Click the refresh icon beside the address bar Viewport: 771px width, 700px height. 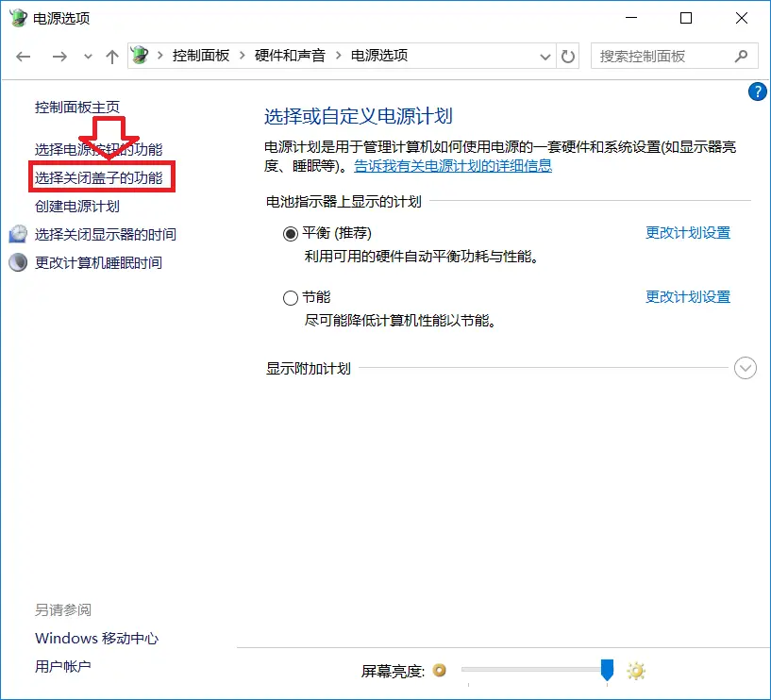(x=567, y=57)
